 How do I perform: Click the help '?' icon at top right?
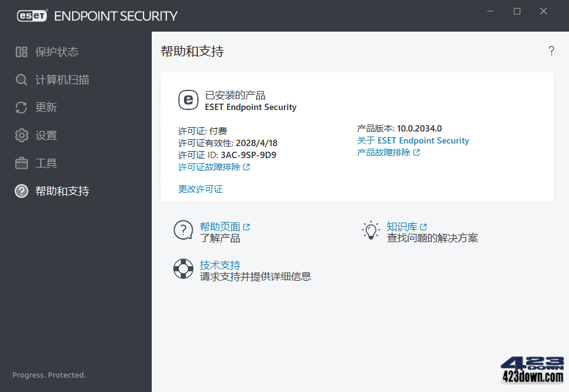pyautogui.click(x=551, y=51)
